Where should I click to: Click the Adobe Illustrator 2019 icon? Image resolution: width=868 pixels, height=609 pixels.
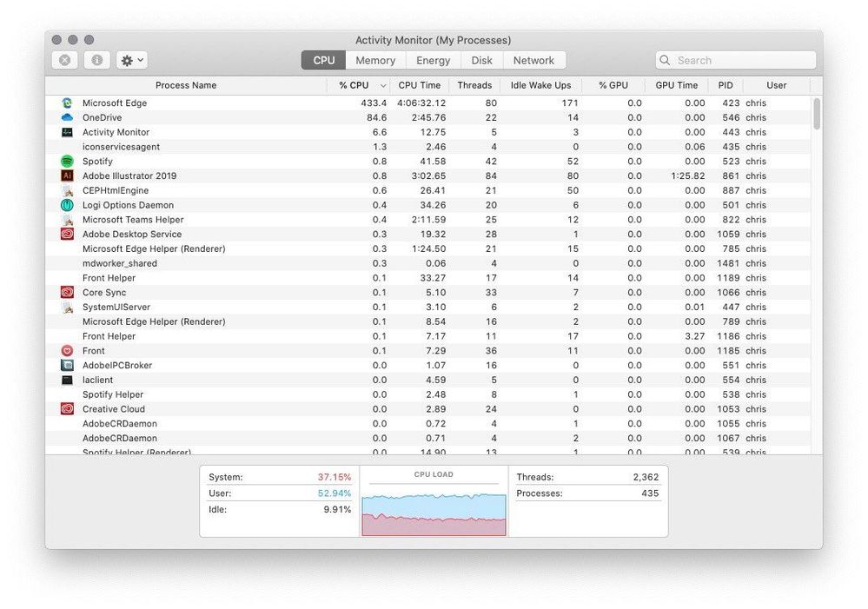point(67,175)
